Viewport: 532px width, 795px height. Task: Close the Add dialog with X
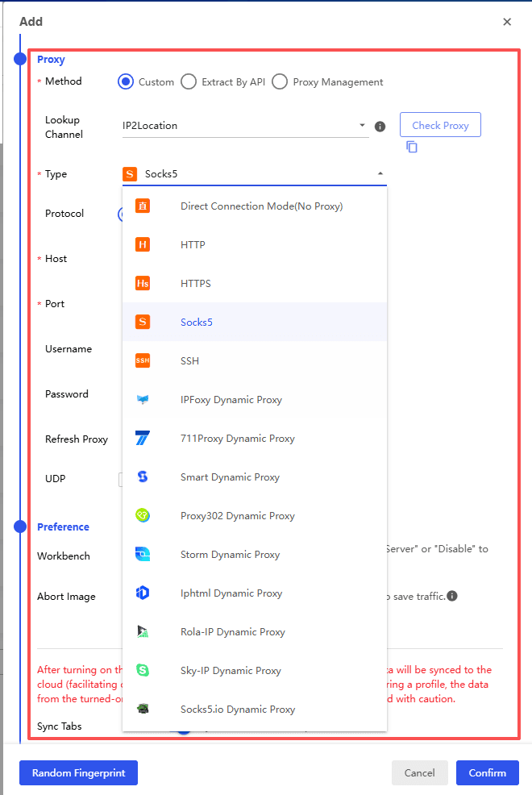tap(507, 22)
